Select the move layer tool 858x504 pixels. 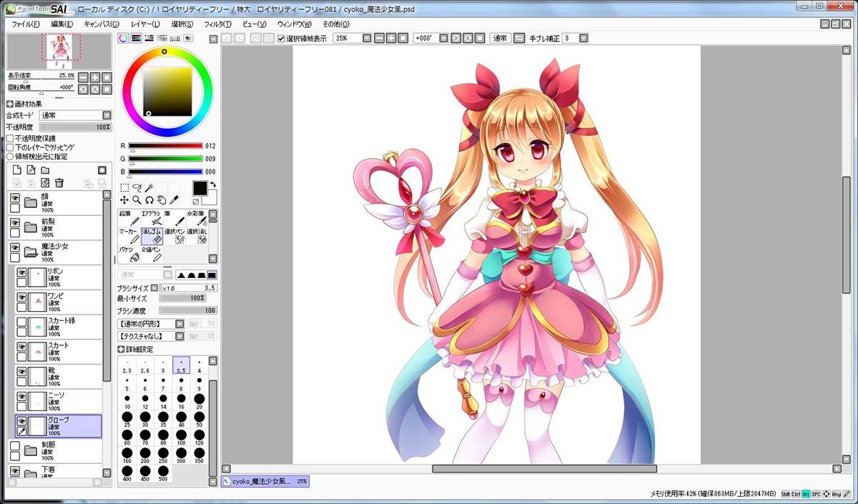124,200
